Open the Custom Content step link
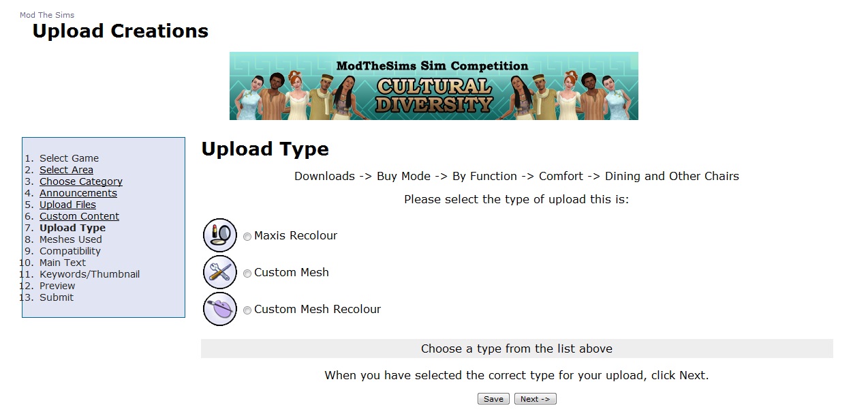868x414 pixels. click(x=79, y=216)
